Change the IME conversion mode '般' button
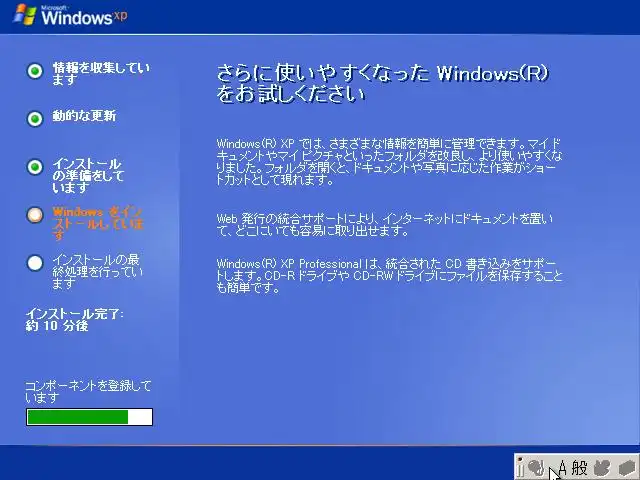Image resolution: width=640 pixels, height=480 pixels. coord(580,468)
